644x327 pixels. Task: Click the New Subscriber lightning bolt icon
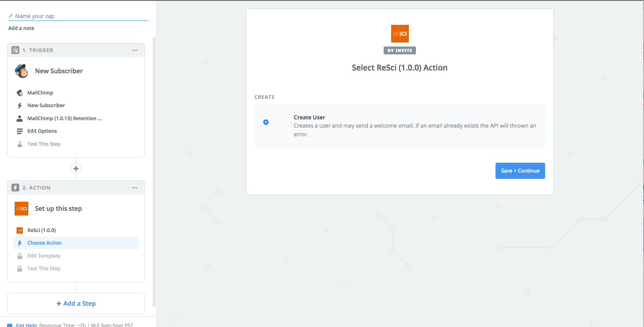point(20,106)
